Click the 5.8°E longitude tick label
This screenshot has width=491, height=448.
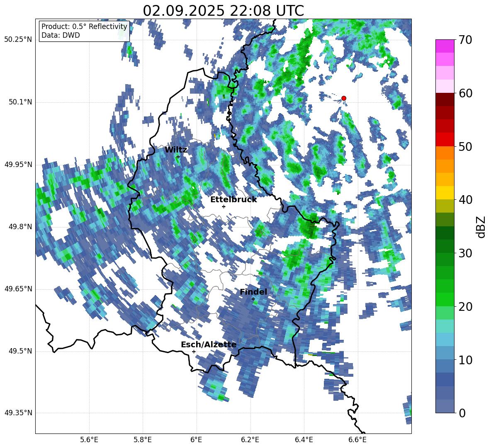coord(143,440)
